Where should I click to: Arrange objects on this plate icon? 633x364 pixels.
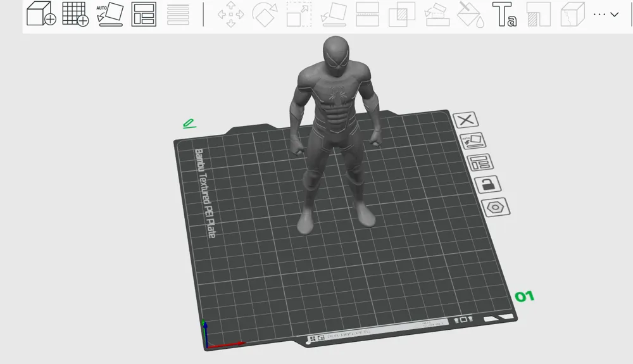tap(480, 162)
